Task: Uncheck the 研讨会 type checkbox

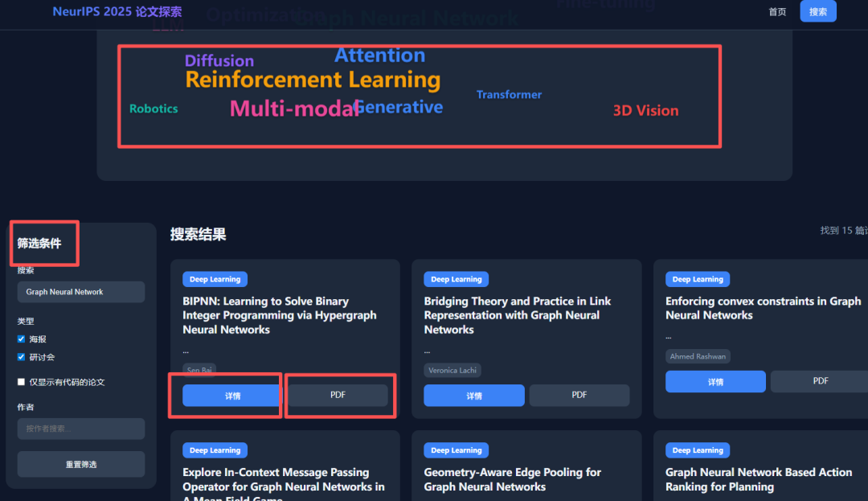Action: tap(22, 357)
